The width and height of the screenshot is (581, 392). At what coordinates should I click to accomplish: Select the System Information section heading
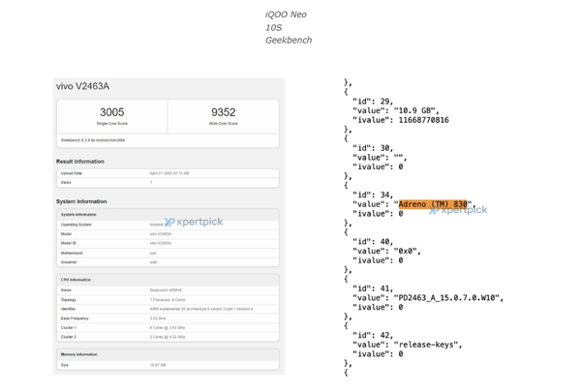coord(81,201)
